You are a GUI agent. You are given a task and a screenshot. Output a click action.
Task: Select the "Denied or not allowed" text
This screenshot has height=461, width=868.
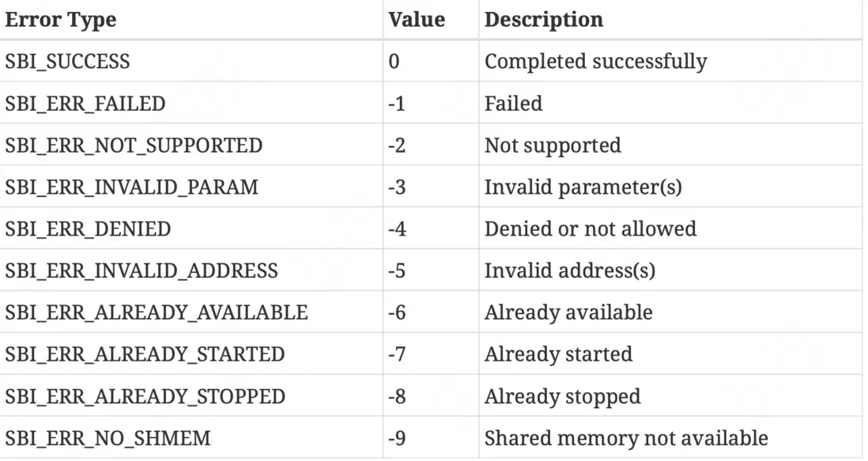(x=590, y=229)
